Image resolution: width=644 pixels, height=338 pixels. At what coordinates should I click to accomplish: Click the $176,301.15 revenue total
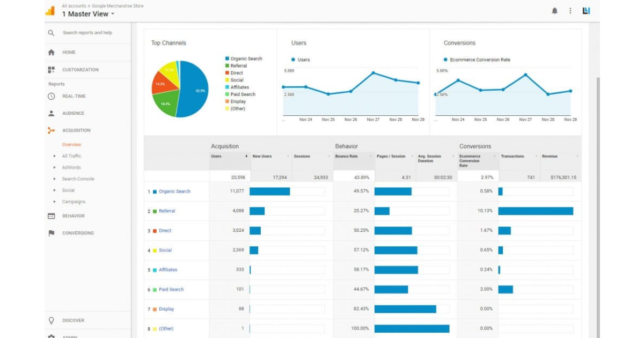(563, 177)
